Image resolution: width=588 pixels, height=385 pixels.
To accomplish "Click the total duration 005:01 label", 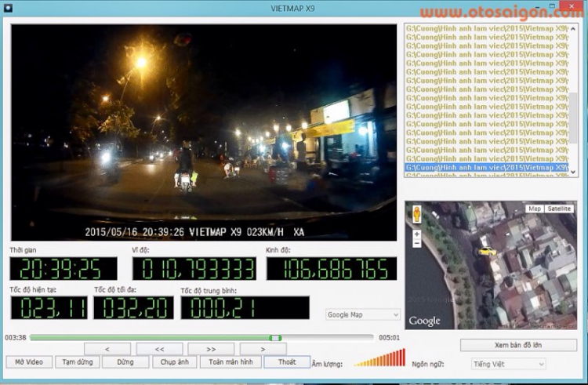I will tap(389, 338).
